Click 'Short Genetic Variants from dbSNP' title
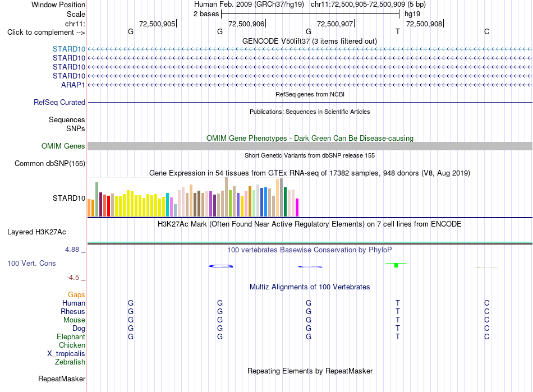Image resolution: width=533 pixels, height=392 pixels. click(310, 155)
